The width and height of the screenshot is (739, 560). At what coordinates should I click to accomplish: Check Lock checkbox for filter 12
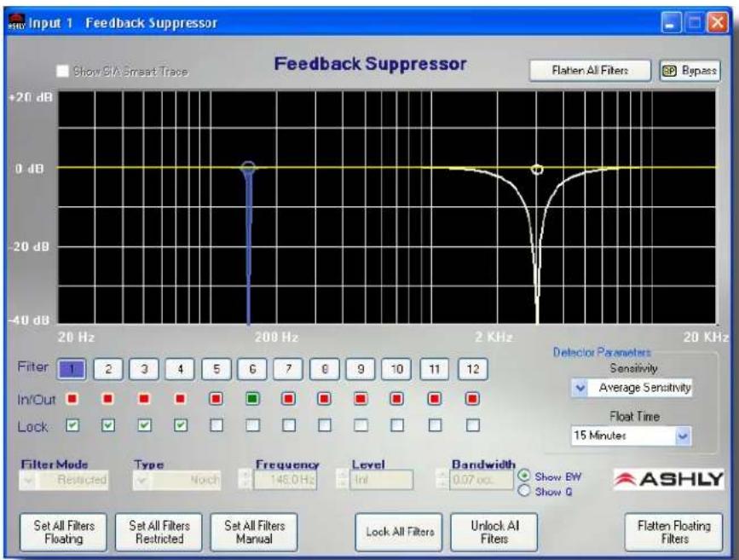[x=473, y=425]
